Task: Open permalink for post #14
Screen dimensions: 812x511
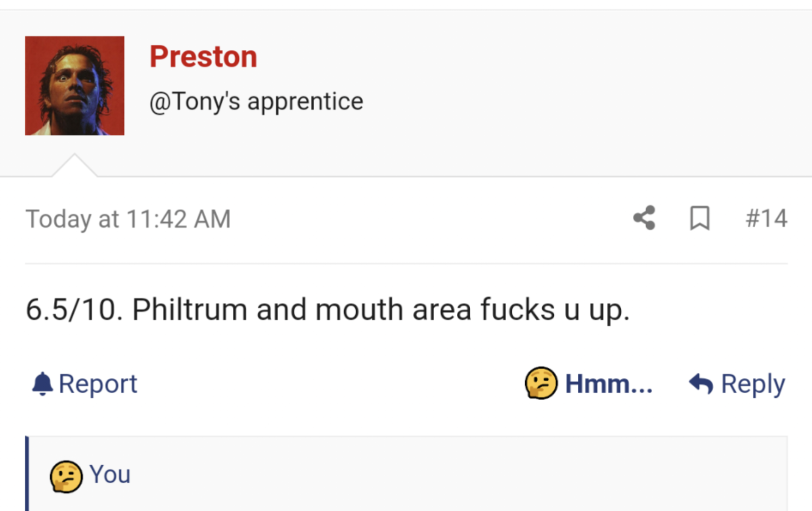Action: tap(766, 218)
